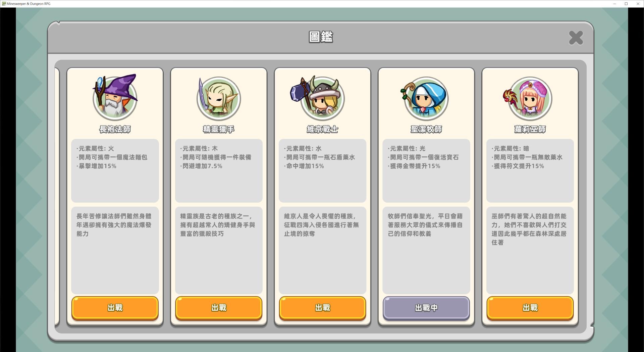Viewport: 644px width, 352px height.
Task: Click the partially hidden card at left edge
Action: point(57,196)
